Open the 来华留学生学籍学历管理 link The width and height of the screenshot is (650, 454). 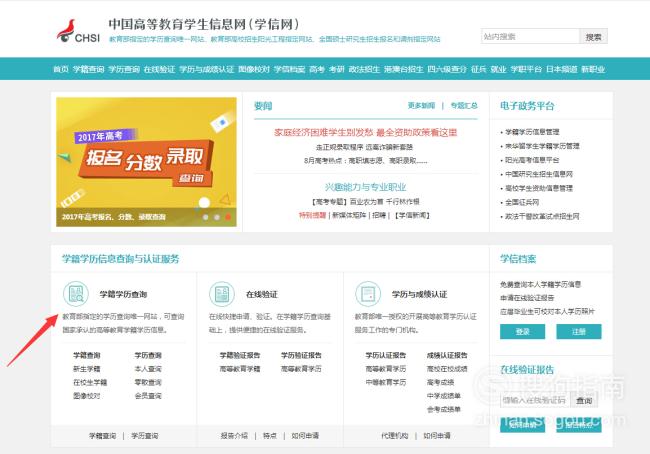coord(542,146)
